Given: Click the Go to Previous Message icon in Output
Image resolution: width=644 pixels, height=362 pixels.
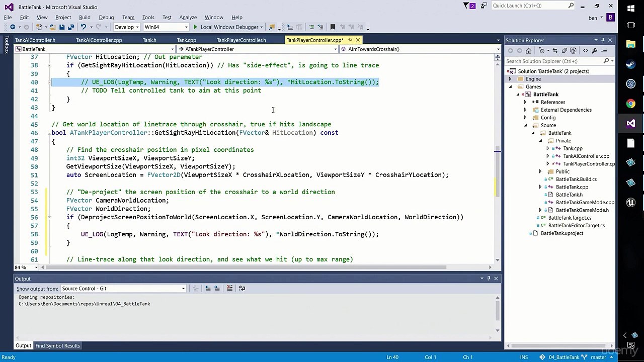Looking at the screenshot, I should (208, 288).
